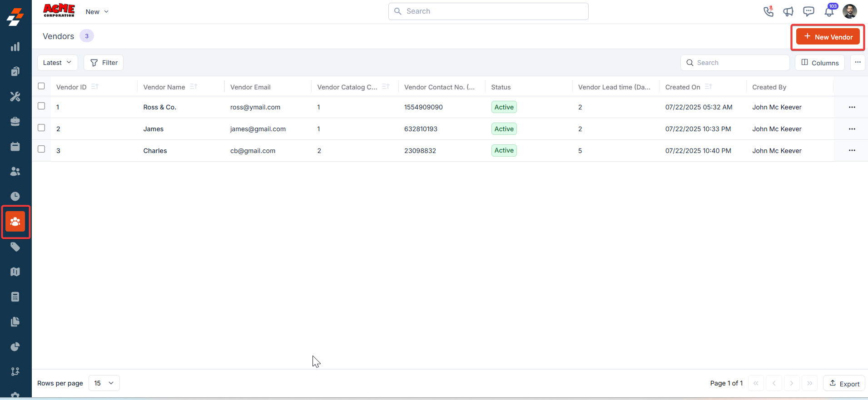Viewport: 868px width, 400px height.
Task: Open the announcements megaphone icon
Action: 788,11
